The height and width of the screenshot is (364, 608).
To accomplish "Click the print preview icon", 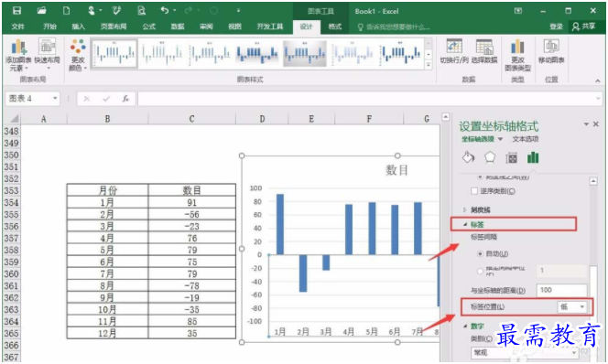I will click(142, 11).
